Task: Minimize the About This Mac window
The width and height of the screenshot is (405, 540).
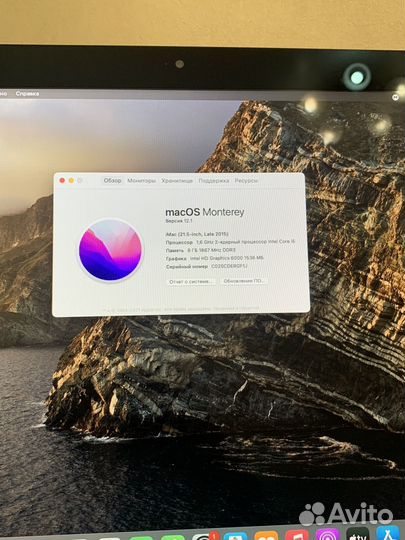Action: [71, 180]
